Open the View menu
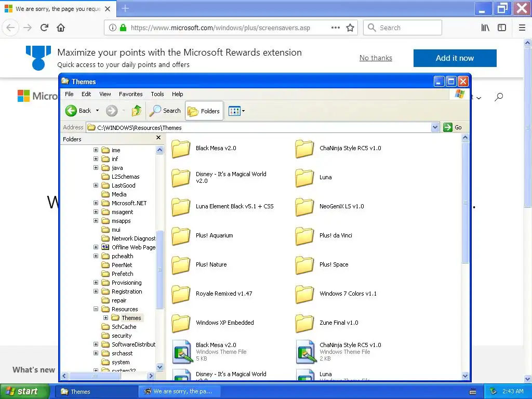Viewport: 532px width, 399px height. click(105, 94)
